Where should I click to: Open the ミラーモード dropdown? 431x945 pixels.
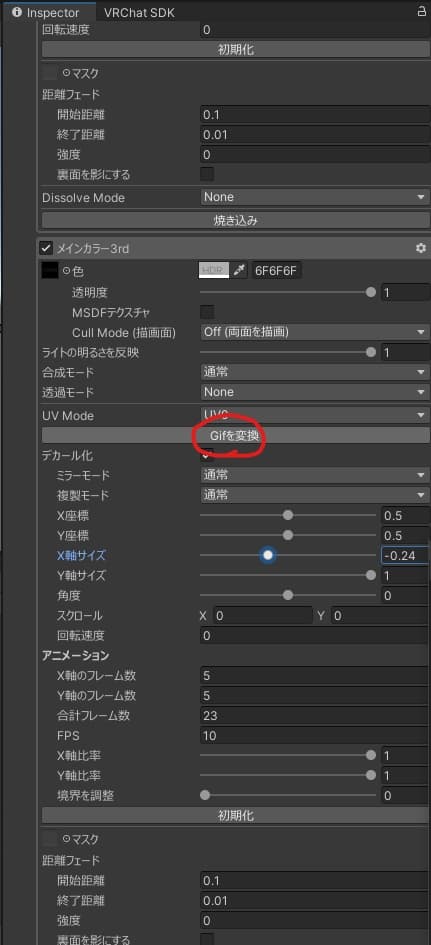pos(314,475)
